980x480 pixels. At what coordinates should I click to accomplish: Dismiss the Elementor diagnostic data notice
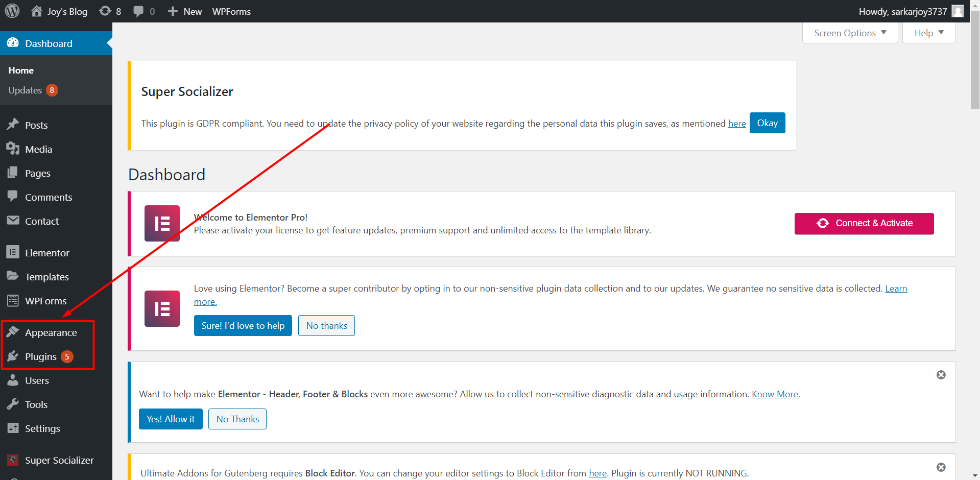click(941, 374)
